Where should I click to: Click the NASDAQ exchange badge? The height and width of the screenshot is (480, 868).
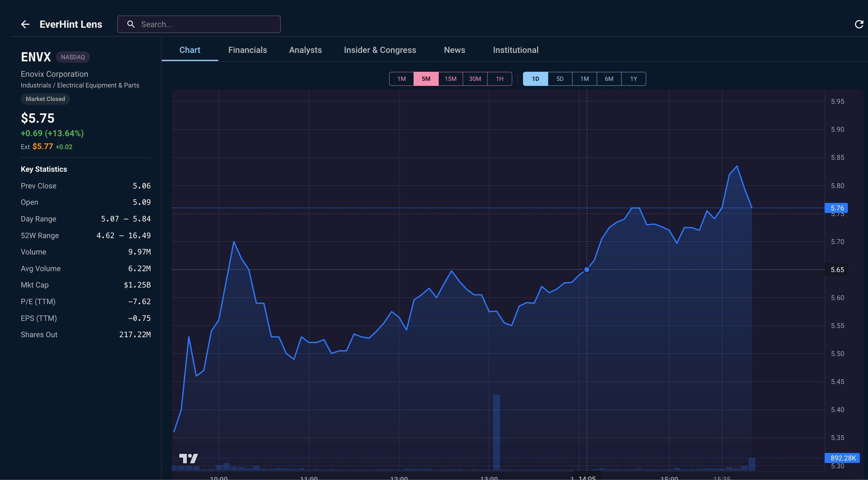pos(73,57)
